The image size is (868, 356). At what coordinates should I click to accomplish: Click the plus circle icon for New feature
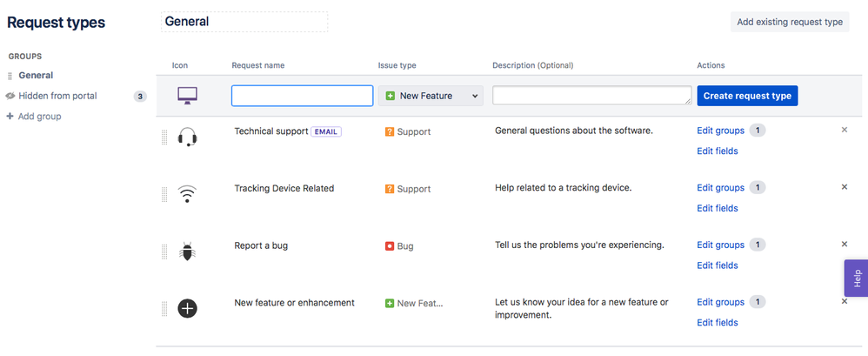click(x=187, y=308)
